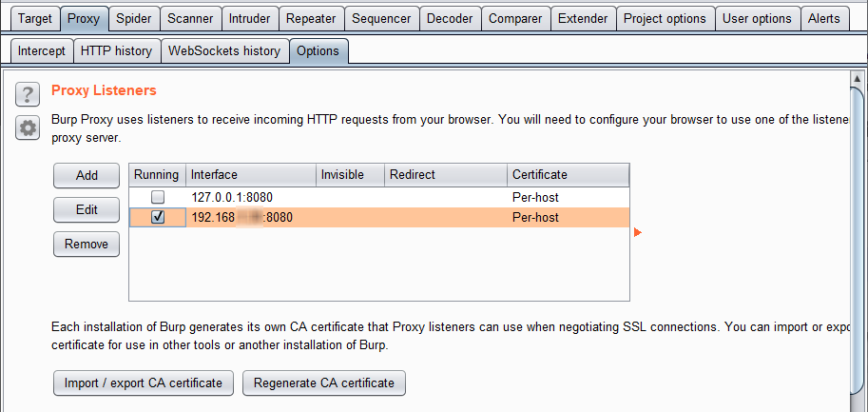This screenshot has width=868, height=412.
Task: Click the vertical scrollbar up arrow
Action: [857, 78]
